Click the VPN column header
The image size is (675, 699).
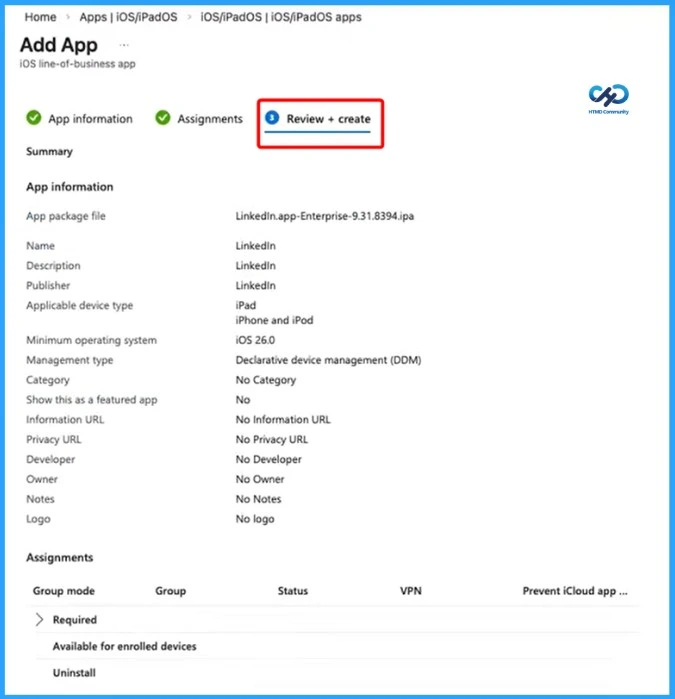pos(411,591)
